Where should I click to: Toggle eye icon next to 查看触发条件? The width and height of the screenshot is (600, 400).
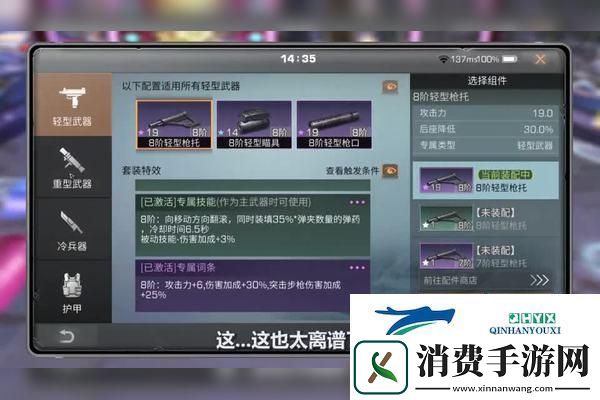click(x=390, y=170)
